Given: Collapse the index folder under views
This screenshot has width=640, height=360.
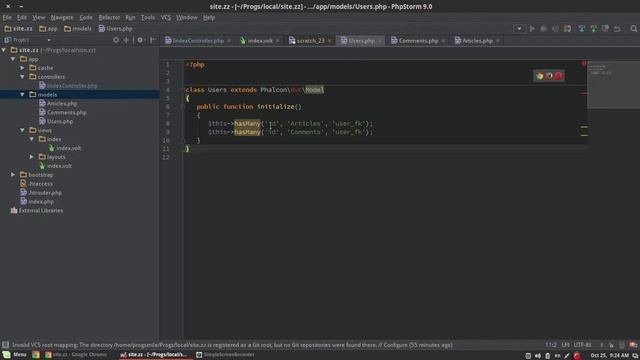Looking at the screenshot, I should 32,139.
